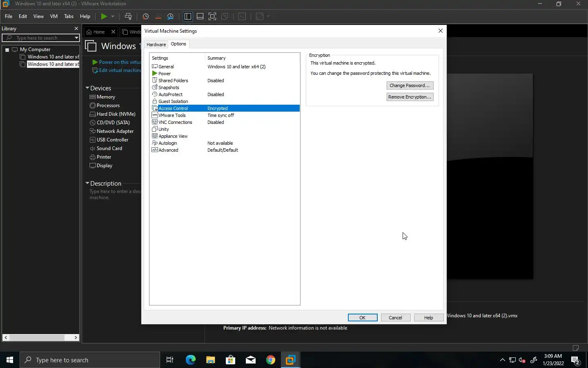Close the Home tab

click(x=113, y=32)
